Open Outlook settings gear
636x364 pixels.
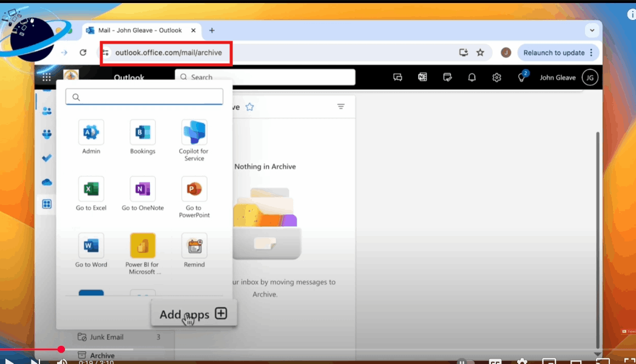tap(496, 77)
